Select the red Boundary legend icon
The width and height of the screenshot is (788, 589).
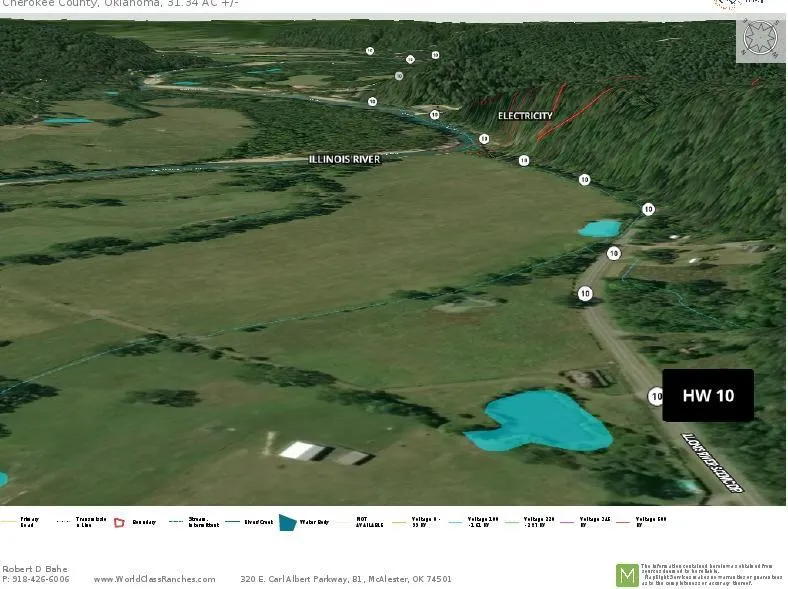click(119, 522)
